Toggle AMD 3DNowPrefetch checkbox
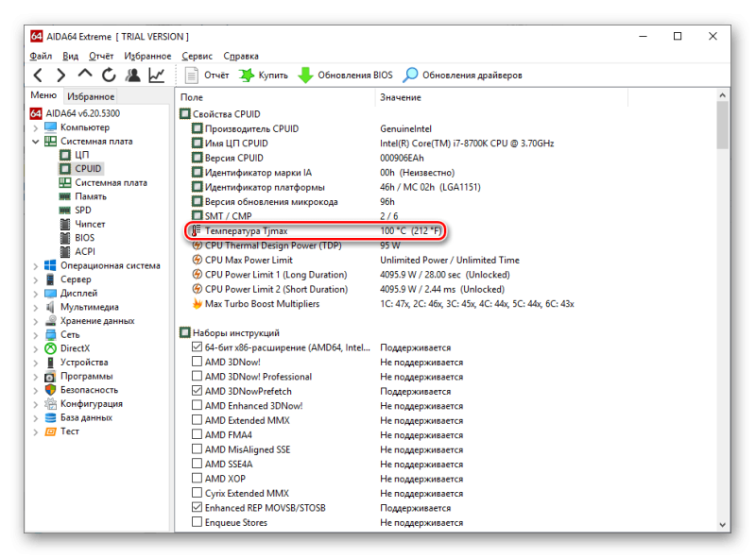This screenshot has width=756, height=558. click(x=197, y=390)
